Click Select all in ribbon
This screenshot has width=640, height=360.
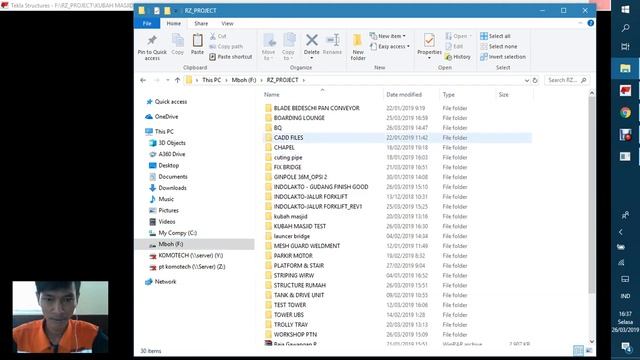495,36
